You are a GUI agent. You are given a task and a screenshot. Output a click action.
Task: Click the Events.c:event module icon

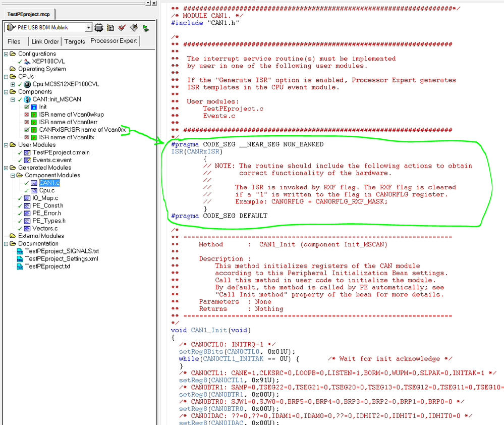27,160
